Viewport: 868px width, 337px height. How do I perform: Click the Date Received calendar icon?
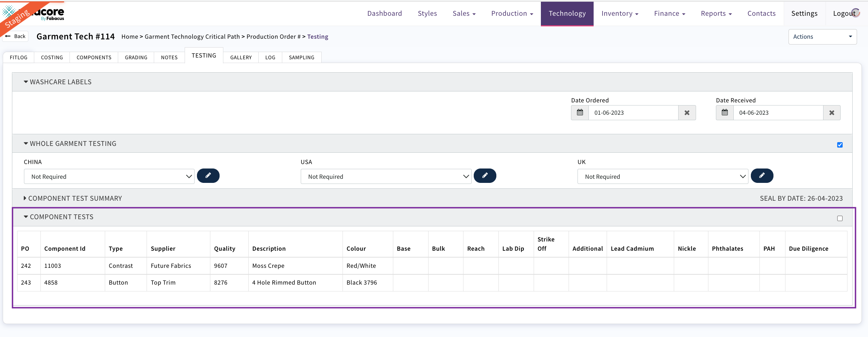[724, 113]
